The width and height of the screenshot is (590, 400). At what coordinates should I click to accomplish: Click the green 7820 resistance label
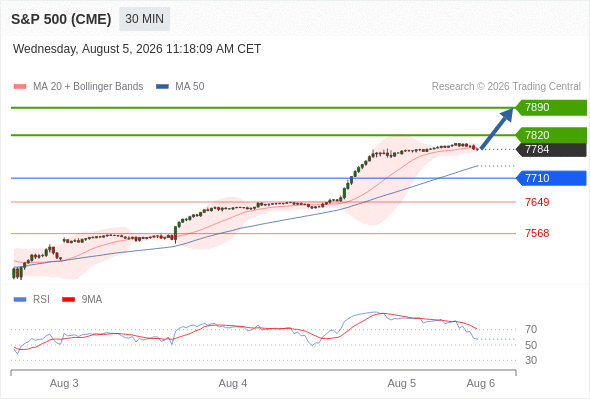(x=551, y=135)
